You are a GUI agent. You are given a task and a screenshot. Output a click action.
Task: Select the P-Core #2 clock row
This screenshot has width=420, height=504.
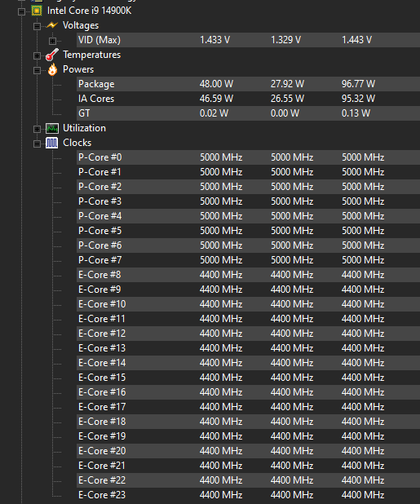point(249,187)
